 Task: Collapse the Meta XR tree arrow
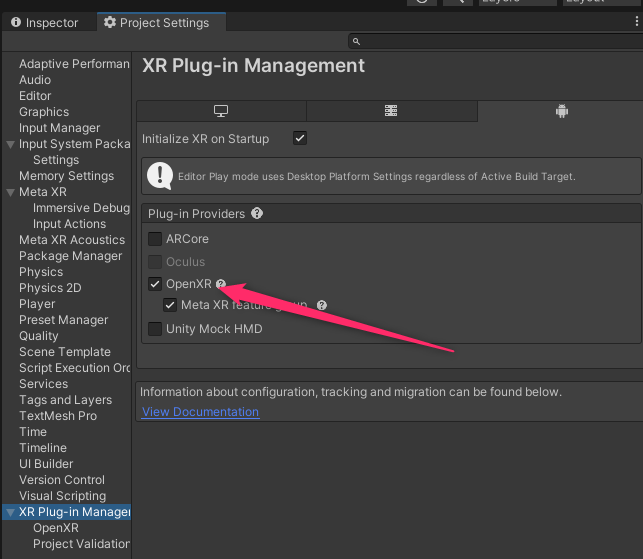11,192
